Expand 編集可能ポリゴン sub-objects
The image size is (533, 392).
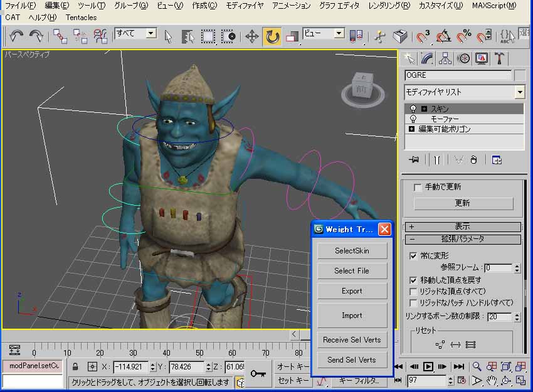coord(411,129)
